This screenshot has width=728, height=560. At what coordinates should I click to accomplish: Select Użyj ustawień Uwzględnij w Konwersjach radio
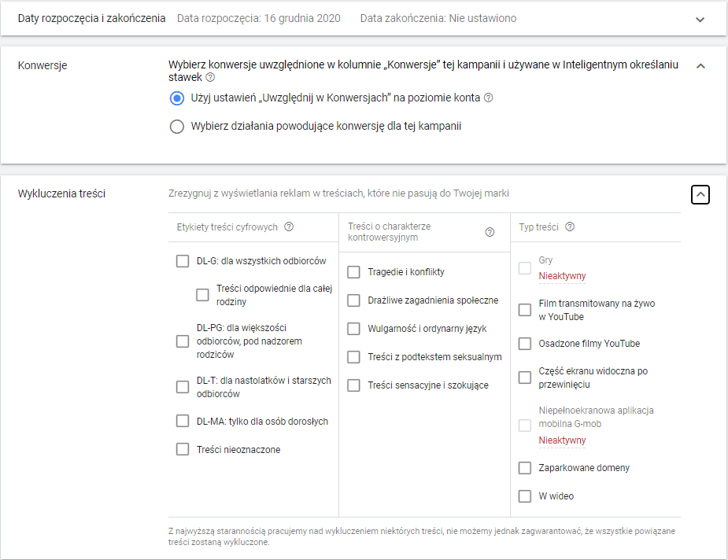coord(177,98)
